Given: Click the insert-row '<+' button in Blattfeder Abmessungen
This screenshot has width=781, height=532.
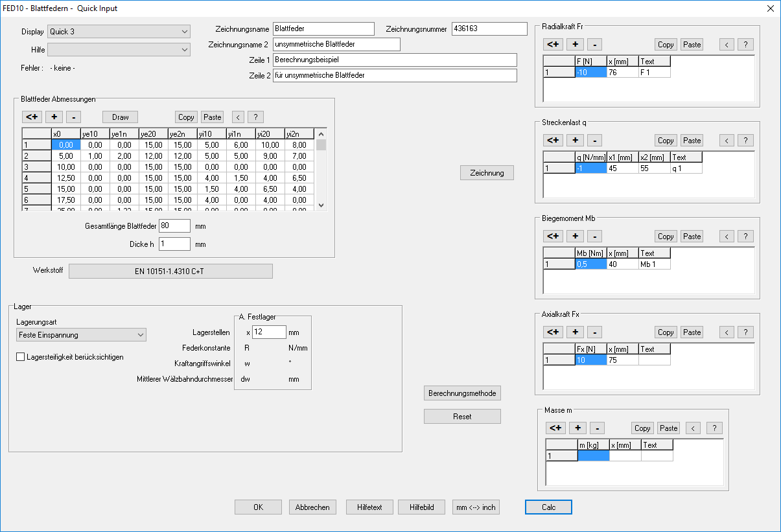Looking at the screenshot, I should tap(32, 117).
